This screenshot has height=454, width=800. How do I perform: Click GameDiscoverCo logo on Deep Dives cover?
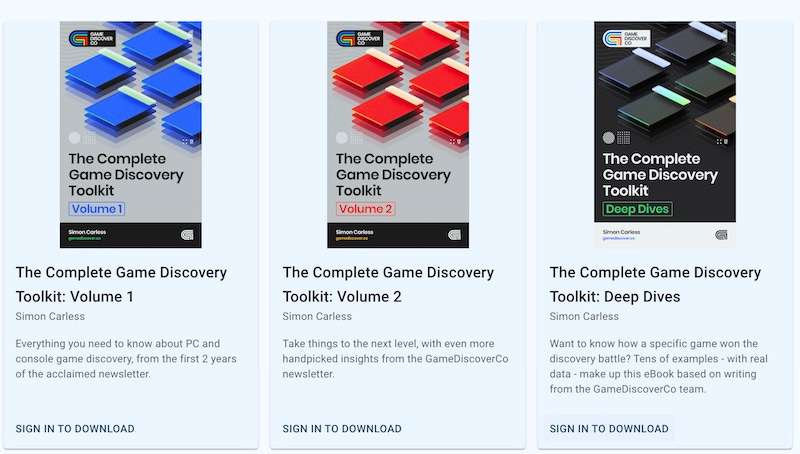tap(626, 39)
